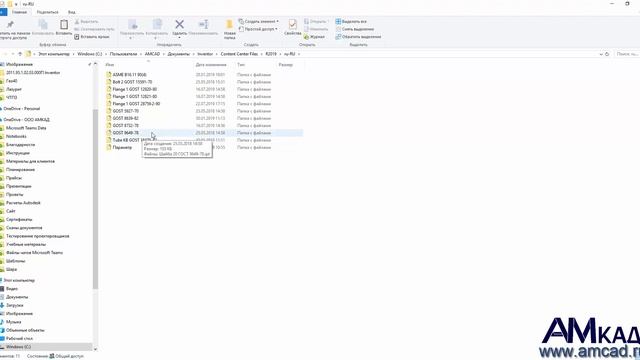
Task: Select Microsoft Teams Data in sidebar
Action: [x=26, y=128]
